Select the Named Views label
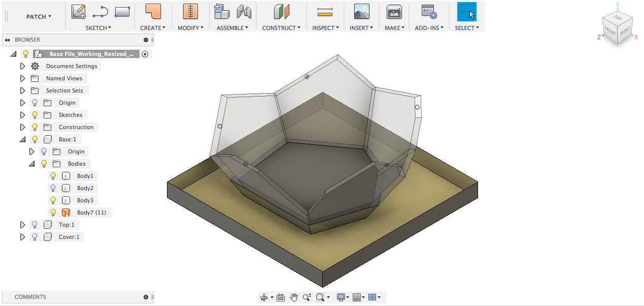The image size is (644, 306). click(x=64, y=78)
